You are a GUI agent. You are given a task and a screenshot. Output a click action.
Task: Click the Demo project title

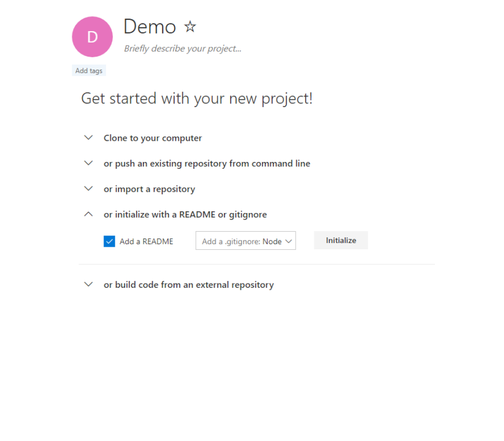150,26
